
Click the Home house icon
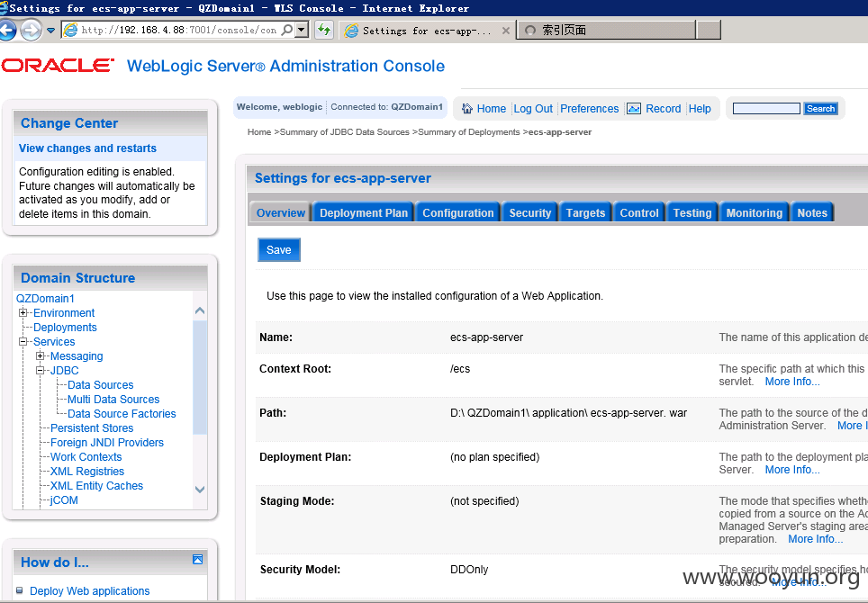pos(467,108)
